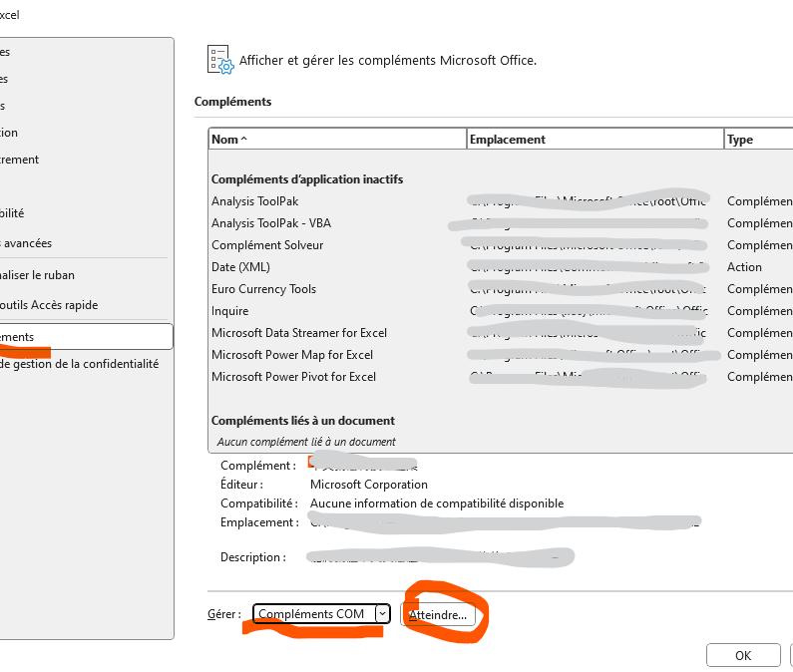Select the Complément Solveur row

[501, 245]
